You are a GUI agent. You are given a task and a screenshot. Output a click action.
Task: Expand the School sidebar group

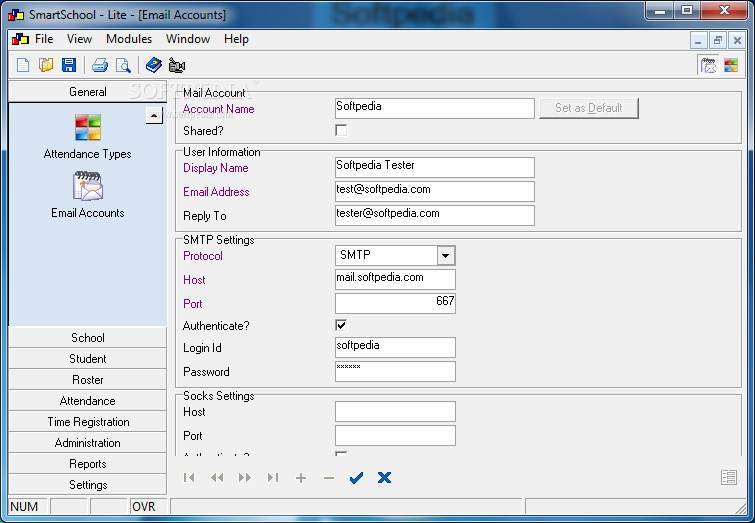tap(88, 338)
